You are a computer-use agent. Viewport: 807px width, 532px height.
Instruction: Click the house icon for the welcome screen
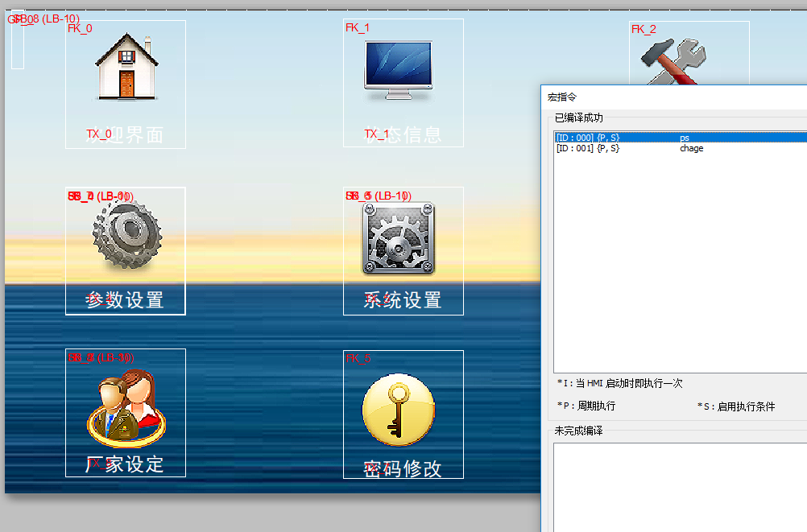tap(126, 66)
